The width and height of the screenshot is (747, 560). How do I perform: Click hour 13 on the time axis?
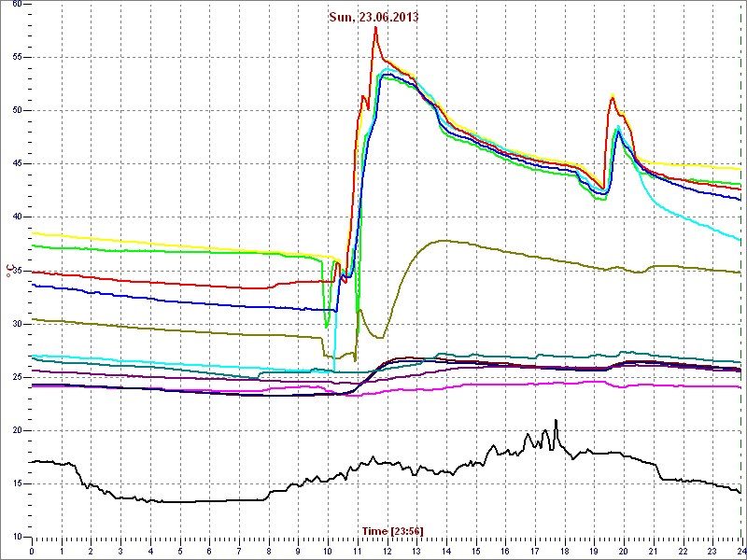click(x=416, y=551)
